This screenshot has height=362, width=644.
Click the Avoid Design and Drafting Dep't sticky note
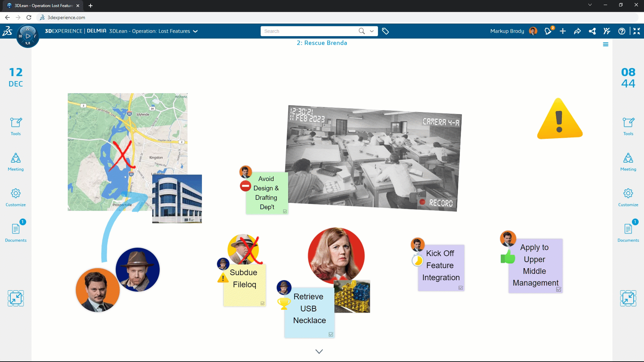tap(266, 193)
